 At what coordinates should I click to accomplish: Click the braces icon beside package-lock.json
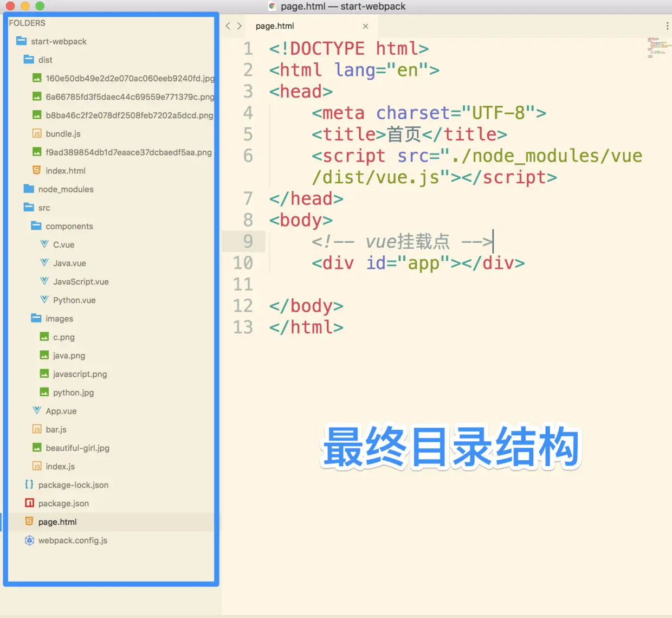pos(29,485)
